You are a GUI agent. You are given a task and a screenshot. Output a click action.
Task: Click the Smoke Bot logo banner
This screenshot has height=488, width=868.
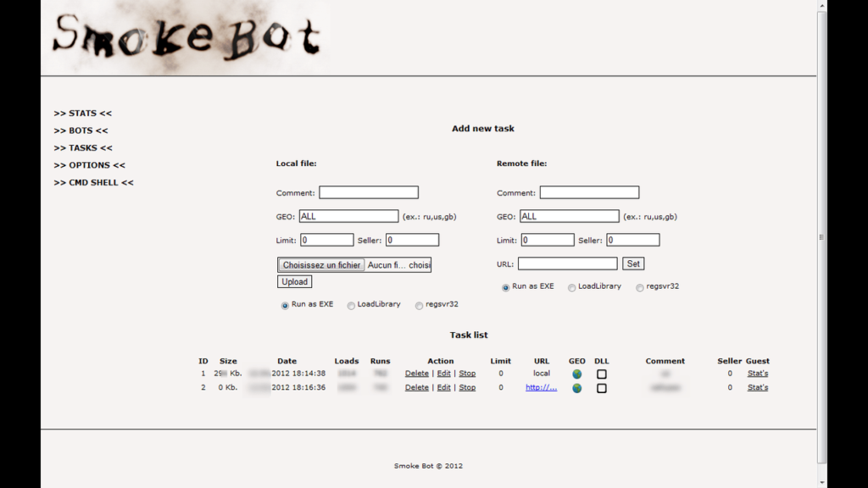[186, 37]
